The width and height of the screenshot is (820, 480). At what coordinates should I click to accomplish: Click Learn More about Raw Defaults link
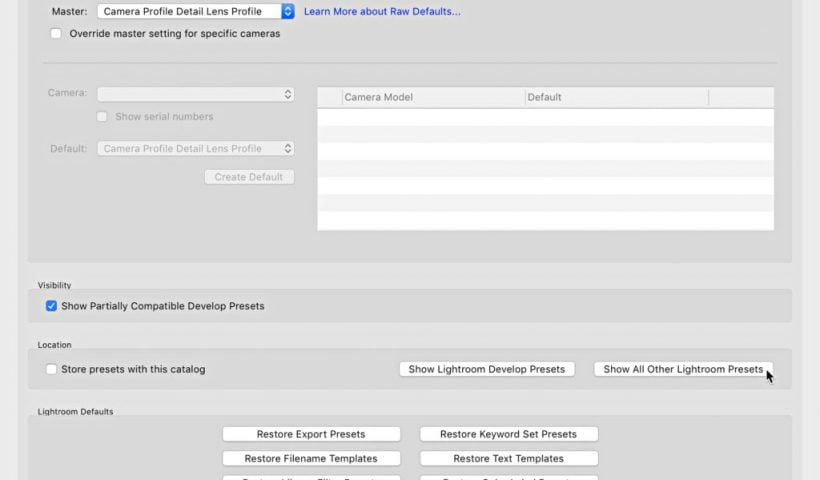click(382, 12)
